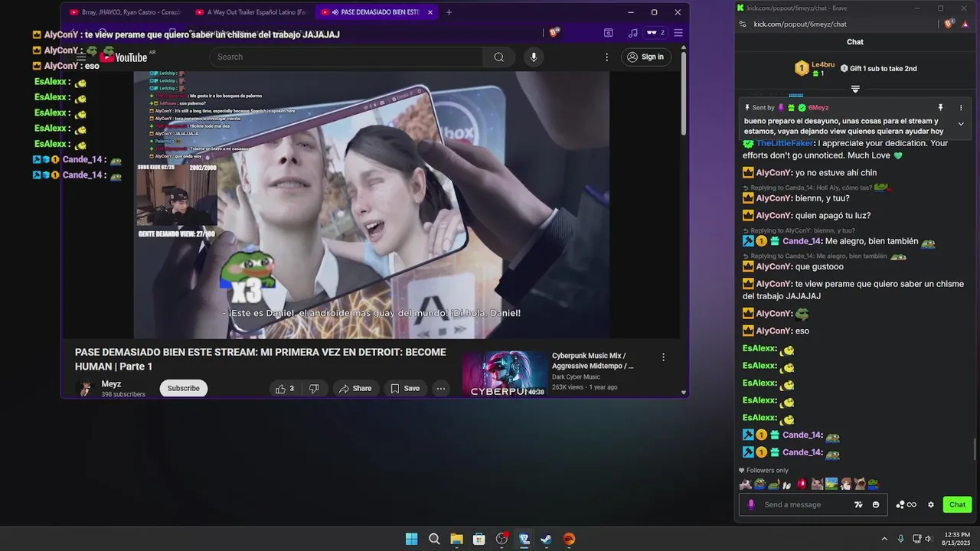Open YouTube settings three-dot menu
The width and height of the screenshot is (980, 551).
(607, 57)
